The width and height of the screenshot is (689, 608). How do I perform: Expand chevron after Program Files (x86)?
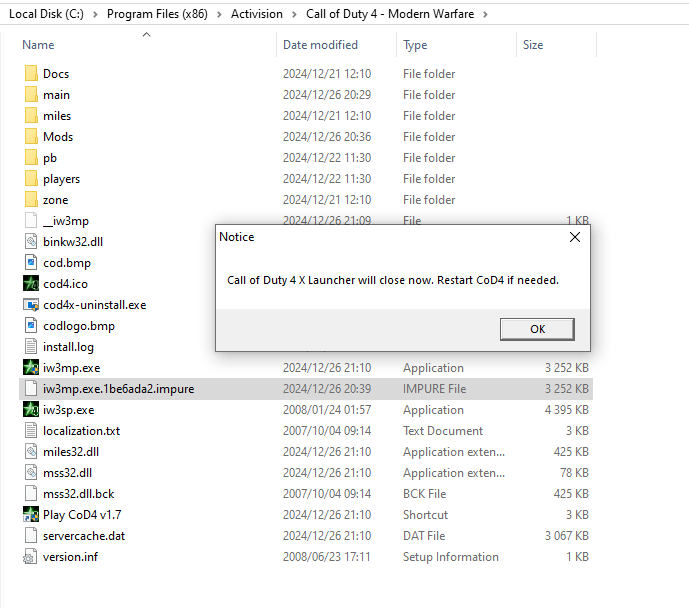[x=219, y=14]
